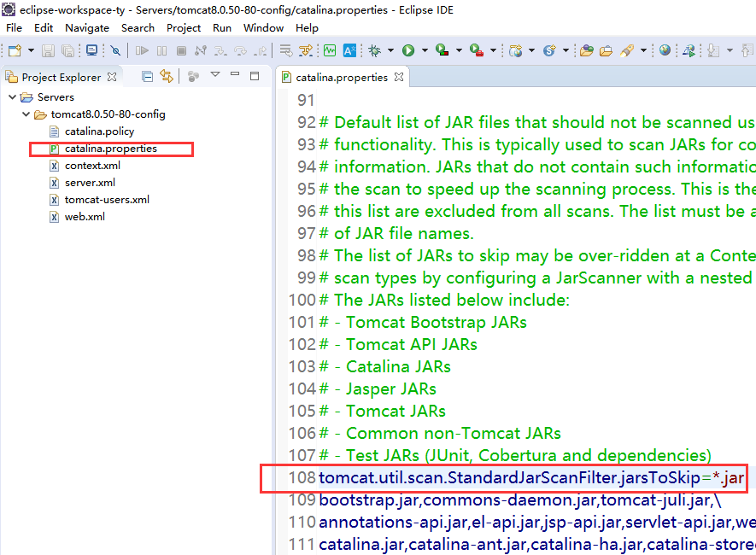This screenshot has height=555, width=756.
Task: Click the Save All toolbar icon
Action: point(68,50)
